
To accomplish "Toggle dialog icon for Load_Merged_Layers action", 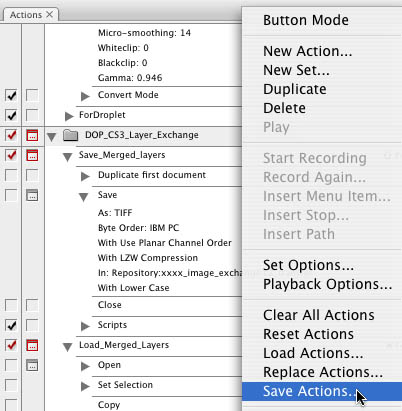I will click(x=32, y=345).
